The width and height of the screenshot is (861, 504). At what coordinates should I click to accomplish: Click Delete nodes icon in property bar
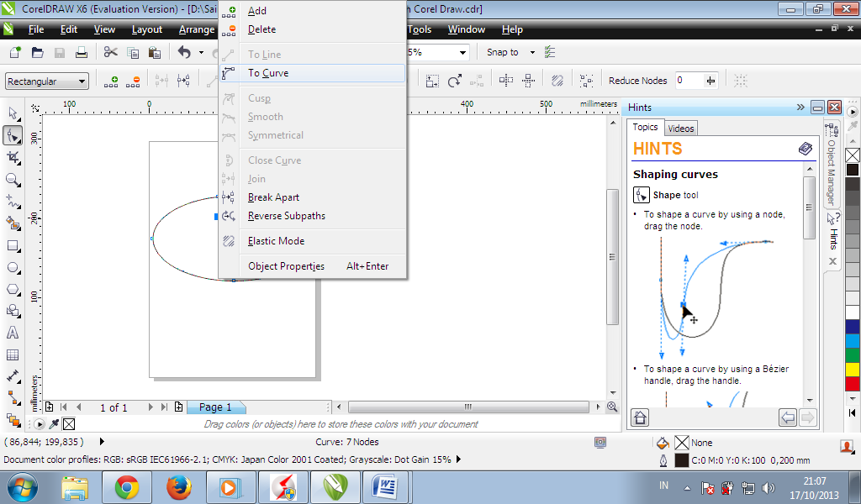point(133,81)
